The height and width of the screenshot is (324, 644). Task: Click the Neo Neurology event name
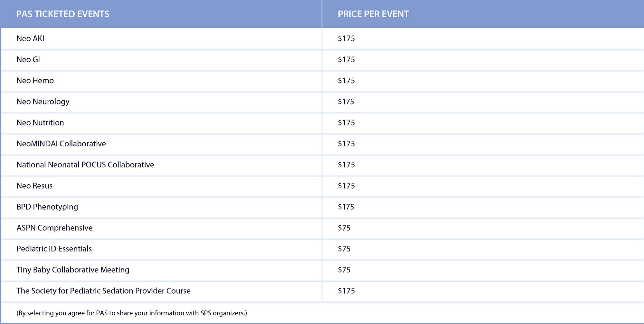43,102
